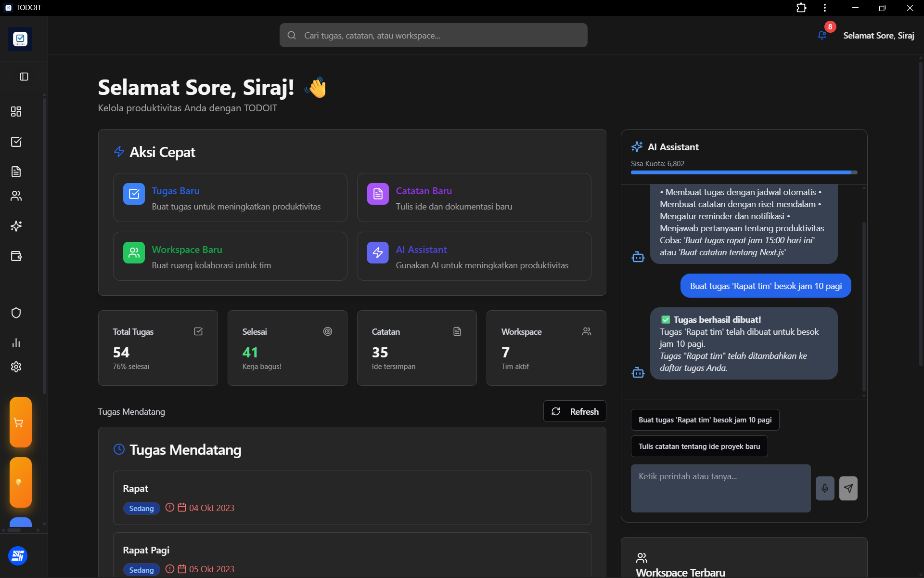This screenshot has width=924, height=578.
Task: Click the search field 'Cari tugas, catatan, atau workspace'
Action: coord(433,35)
